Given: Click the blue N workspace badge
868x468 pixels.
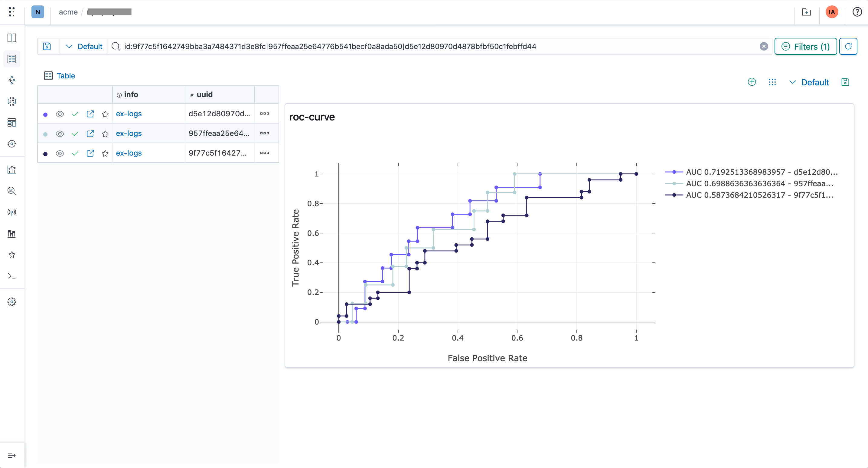Looking at the screenshot, I should pos(38,12).
